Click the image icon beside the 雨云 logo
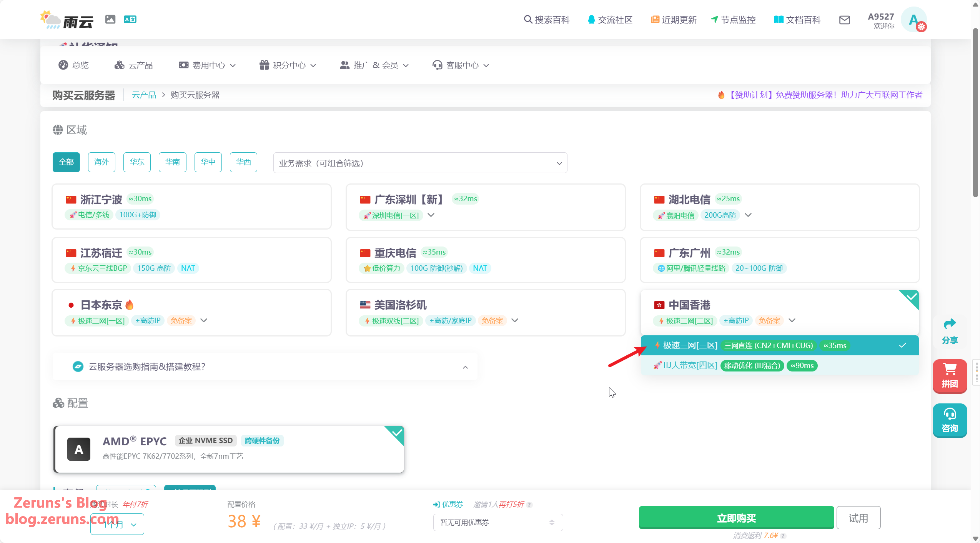This screenshot has width=980, height=543. (110, 19)
